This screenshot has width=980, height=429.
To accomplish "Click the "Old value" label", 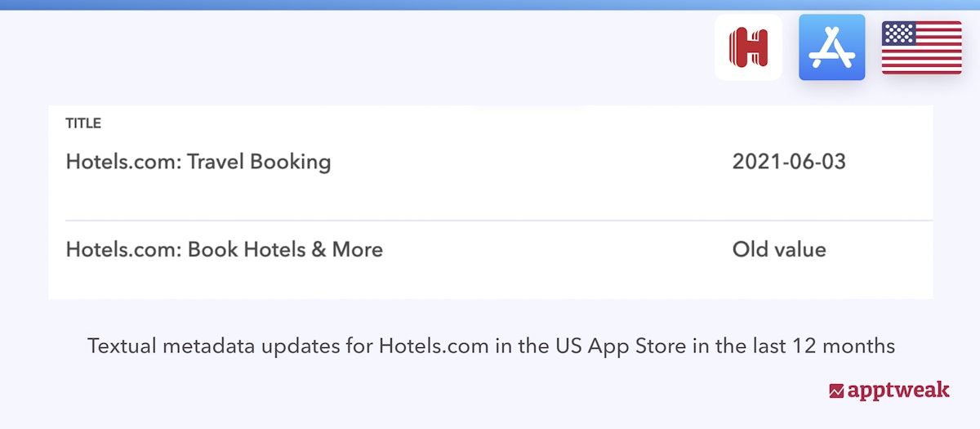I will pos(779,249).
